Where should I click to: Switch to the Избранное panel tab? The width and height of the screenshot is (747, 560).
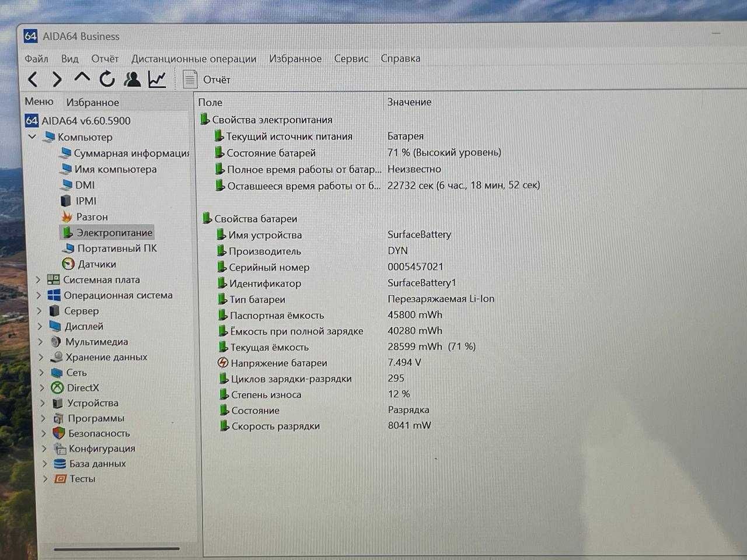(92, 102)
